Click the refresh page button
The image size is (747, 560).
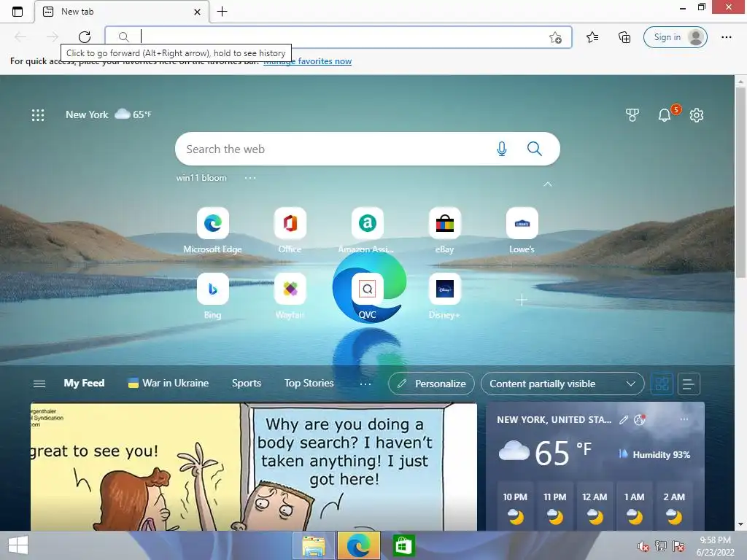click(85, 36)
